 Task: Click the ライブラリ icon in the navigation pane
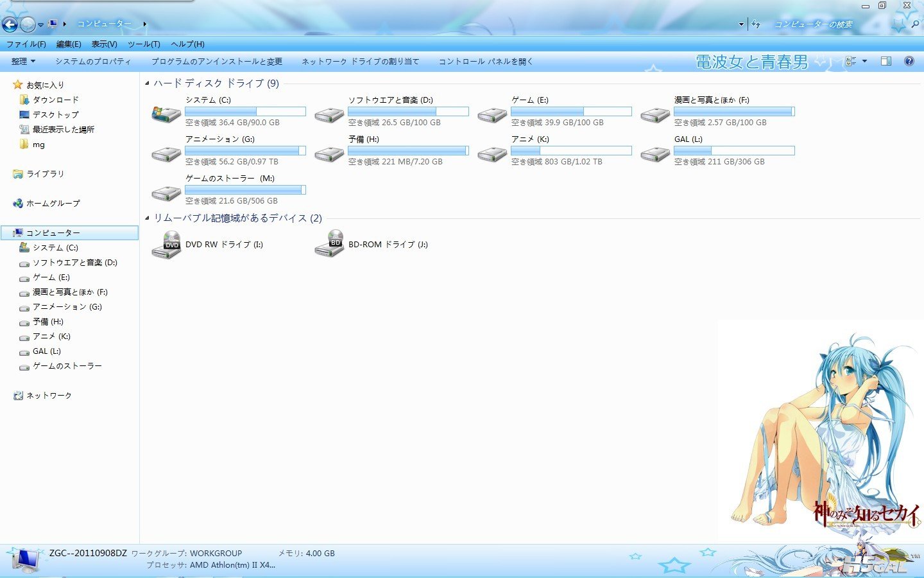tap(18, 174)
